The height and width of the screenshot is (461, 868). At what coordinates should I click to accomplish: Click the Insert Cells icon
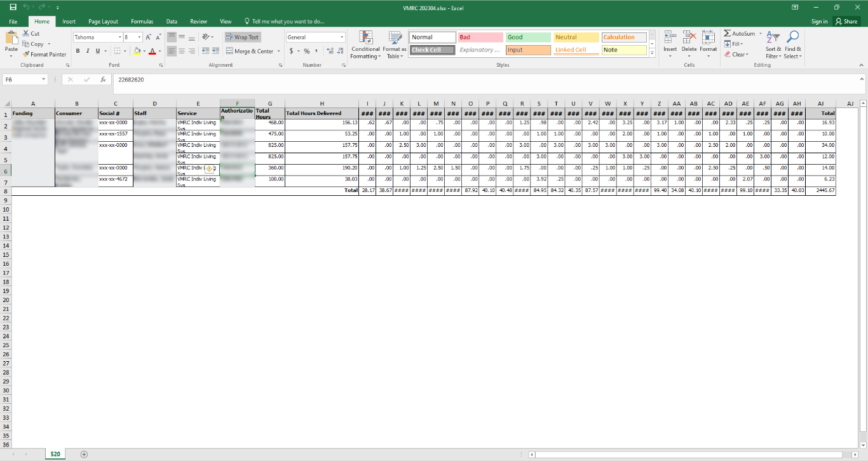[x=670, y=38]
